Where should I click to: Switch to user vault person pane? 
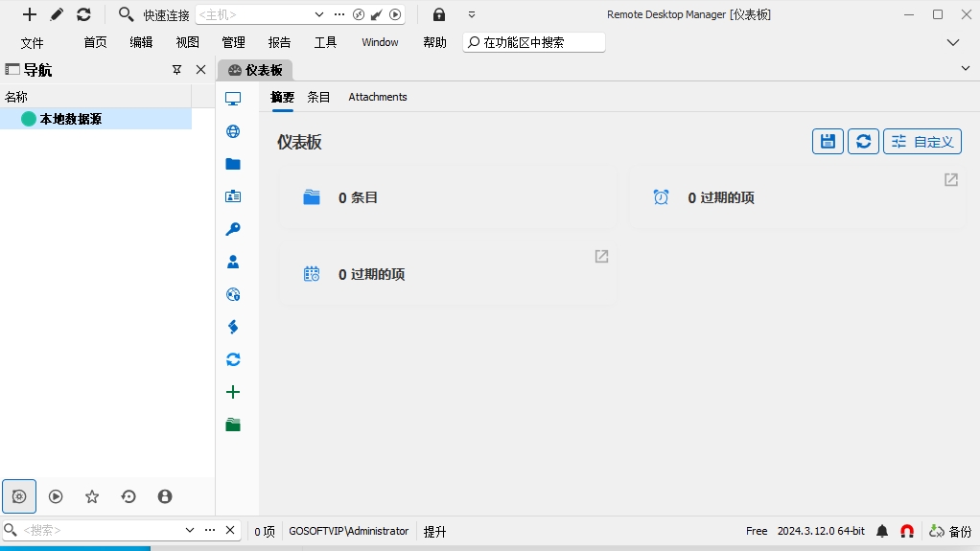pyautogui.click(x=165, y=496)
